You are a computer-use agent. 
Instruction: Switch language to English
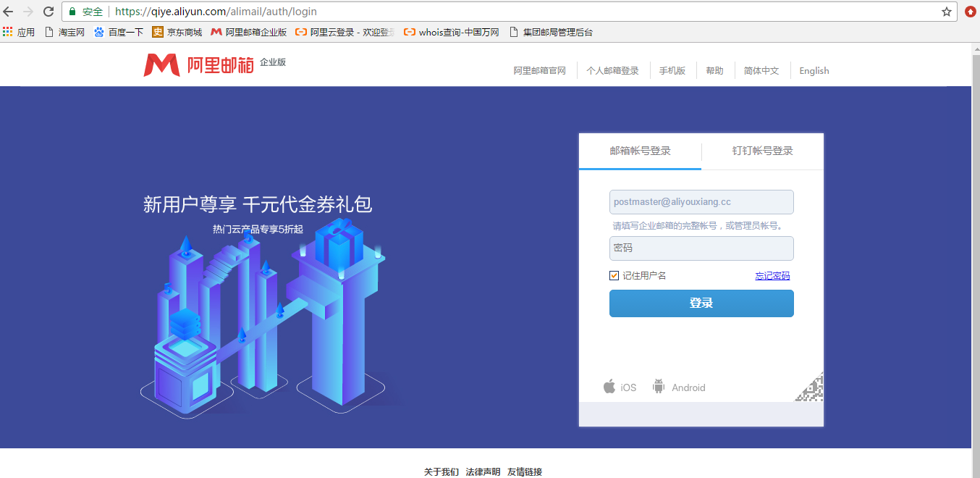pos(814,70)
